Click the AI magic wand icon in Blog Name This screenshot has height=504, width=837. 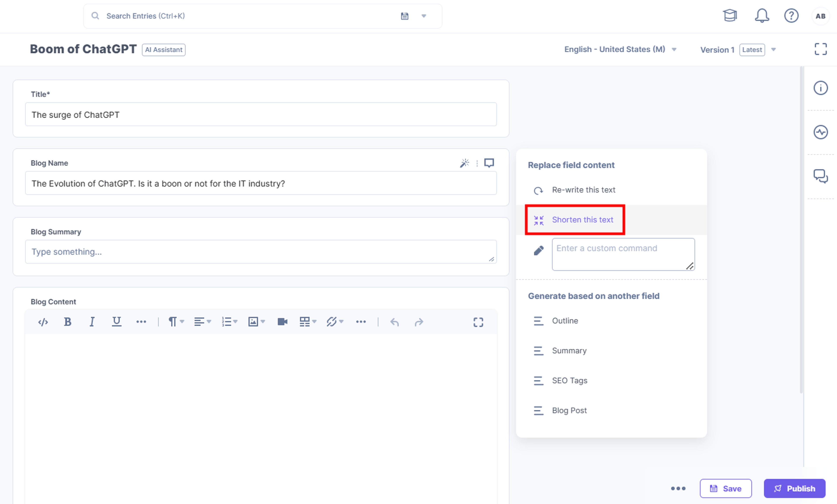pos(464,163)
